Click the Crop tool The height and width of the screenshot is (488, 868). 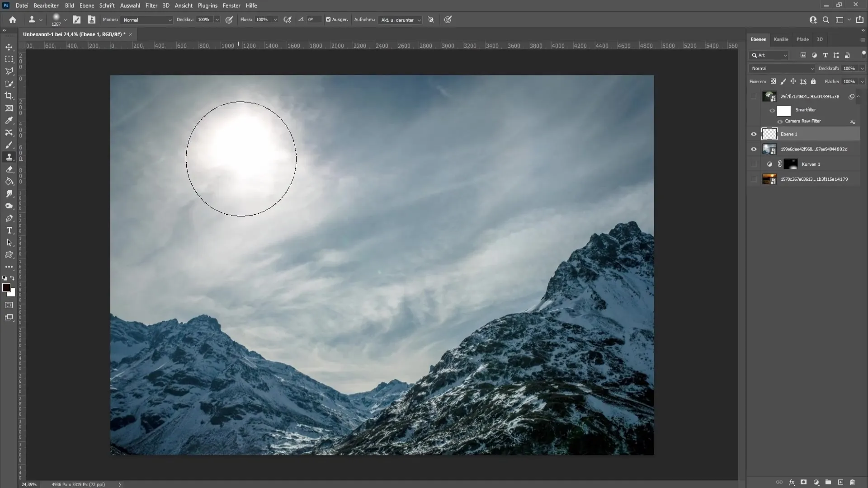pos(9,96)
